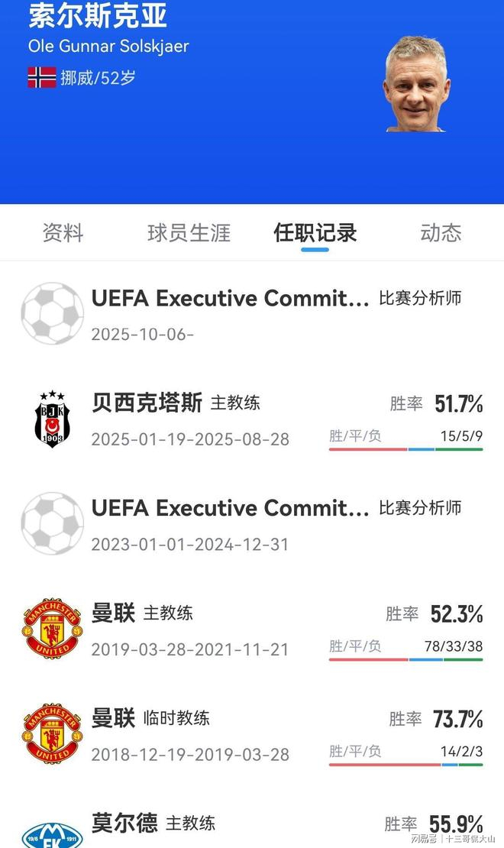
Task: Click the 78/33/38 win-draw-loss bar
Action: click(x=405, y=659)
